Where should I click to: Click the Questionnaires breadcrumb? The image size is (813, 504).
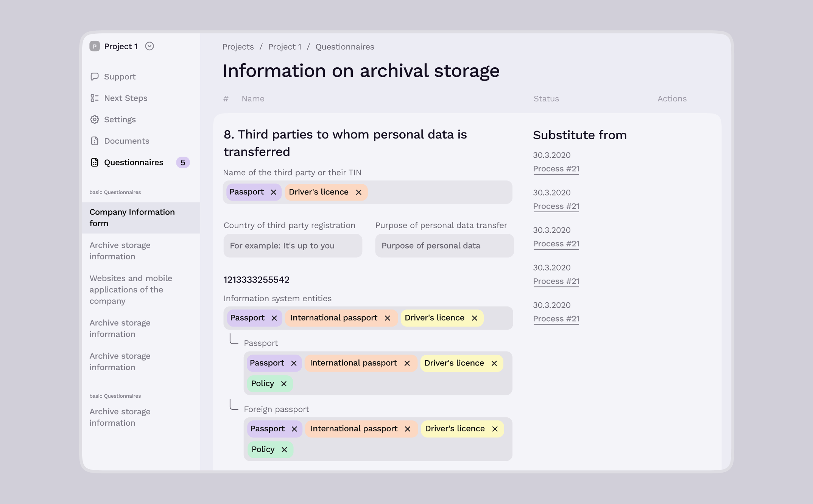click(345, 47)
